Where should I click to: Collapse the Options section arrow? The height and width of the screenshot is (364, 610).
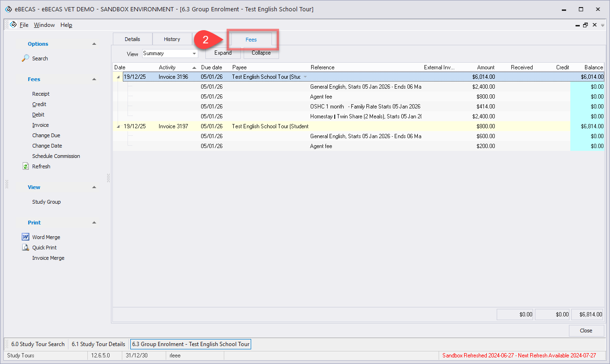94,44
